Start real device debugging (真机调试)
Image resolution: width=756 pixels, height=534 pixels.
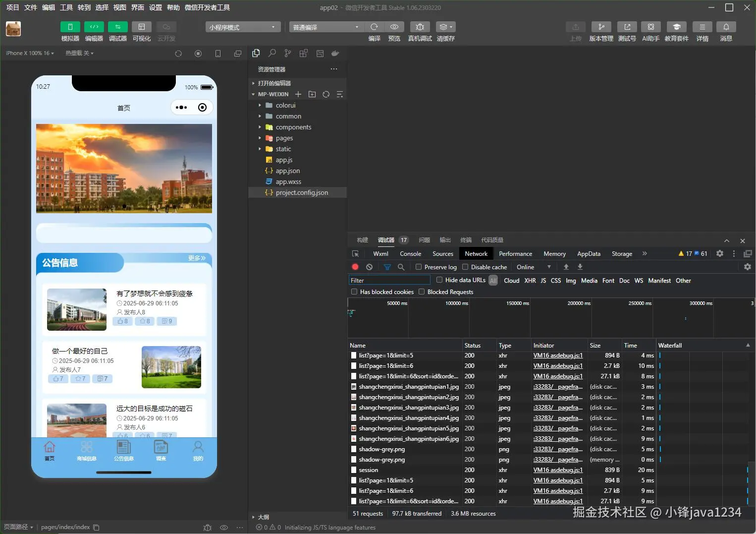click(420, 27)
